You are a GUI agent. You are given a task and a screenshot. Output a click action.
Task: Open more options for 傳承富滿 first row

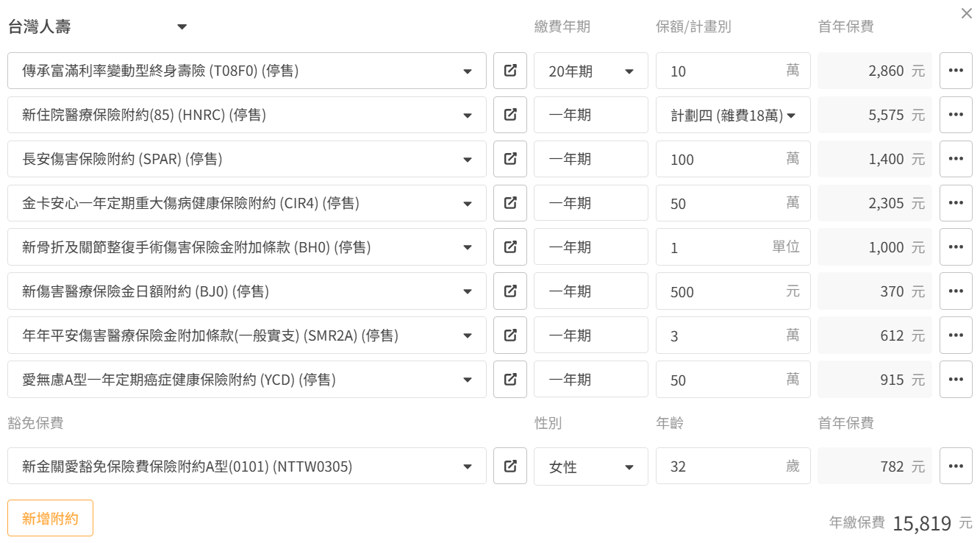point(956,71)
